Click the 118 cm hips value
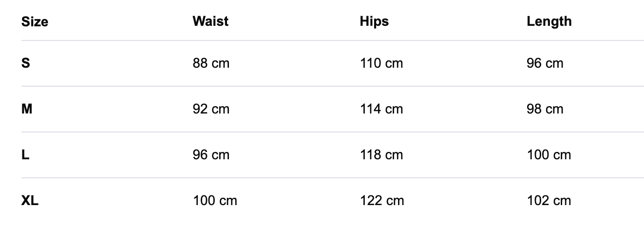 tap(381, 155)
